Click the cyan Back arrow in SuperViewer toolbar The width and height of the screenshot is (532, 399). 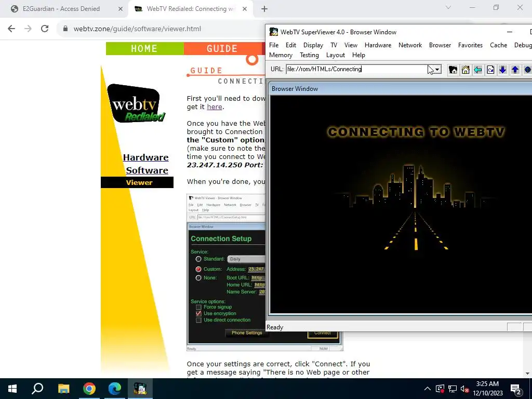(x=478, y=70)
